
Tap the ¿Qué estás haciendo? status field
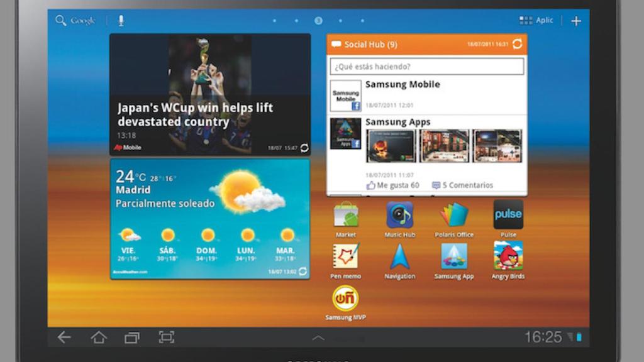click(427, 65)
